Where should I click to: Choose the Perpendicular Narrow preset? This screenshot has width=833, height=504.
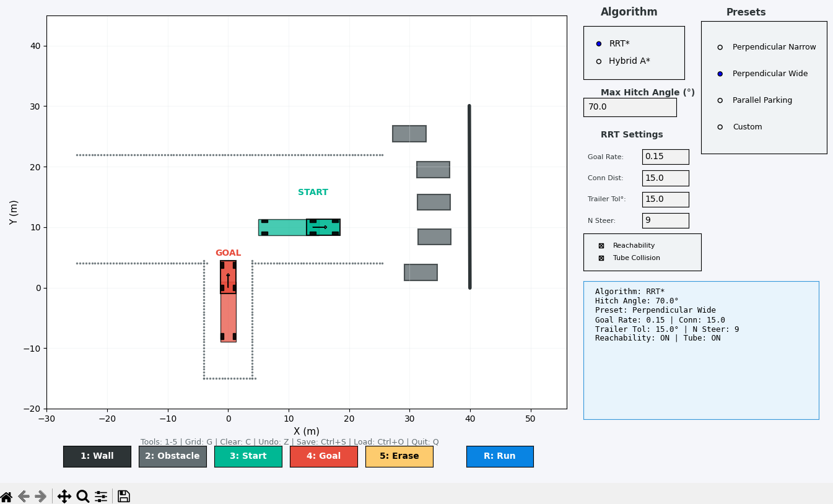pyautogui.click(x=720, y=47)
